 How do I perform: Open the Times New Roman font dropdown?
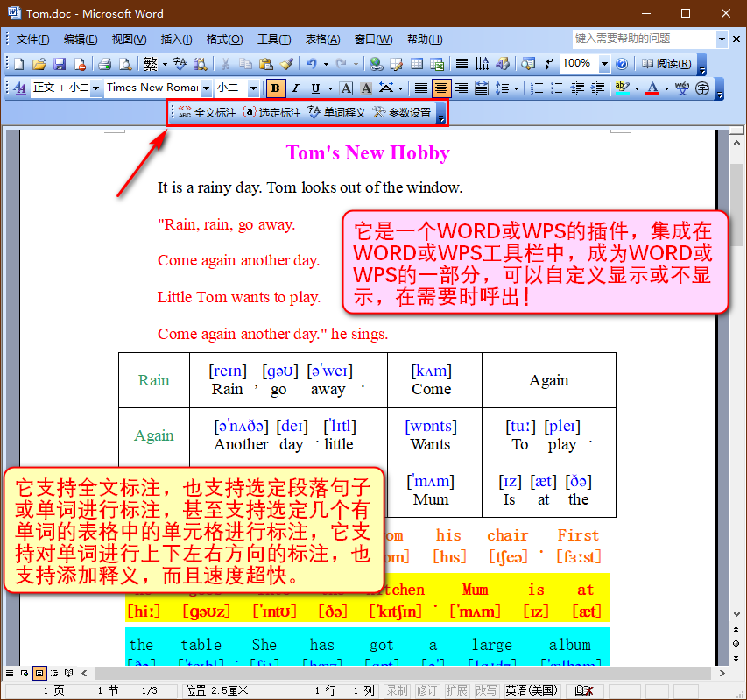pyautogui.click(x=206, y=88)
